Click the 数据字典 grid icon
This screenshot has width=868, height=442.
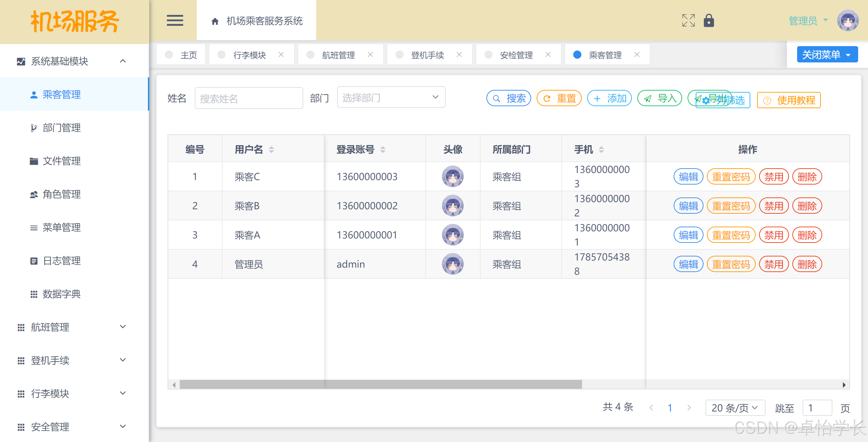(x=34, y=294)
